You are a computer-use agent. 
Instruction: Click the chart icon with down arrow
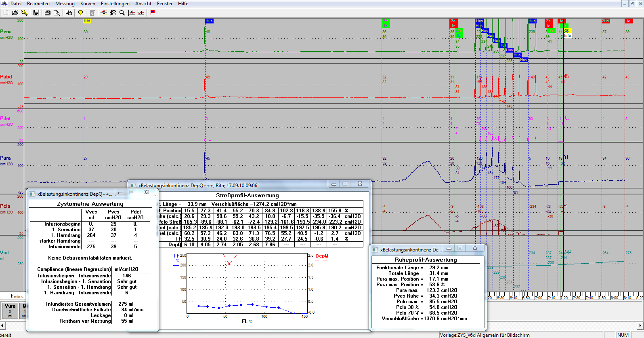tap(141, 13)
